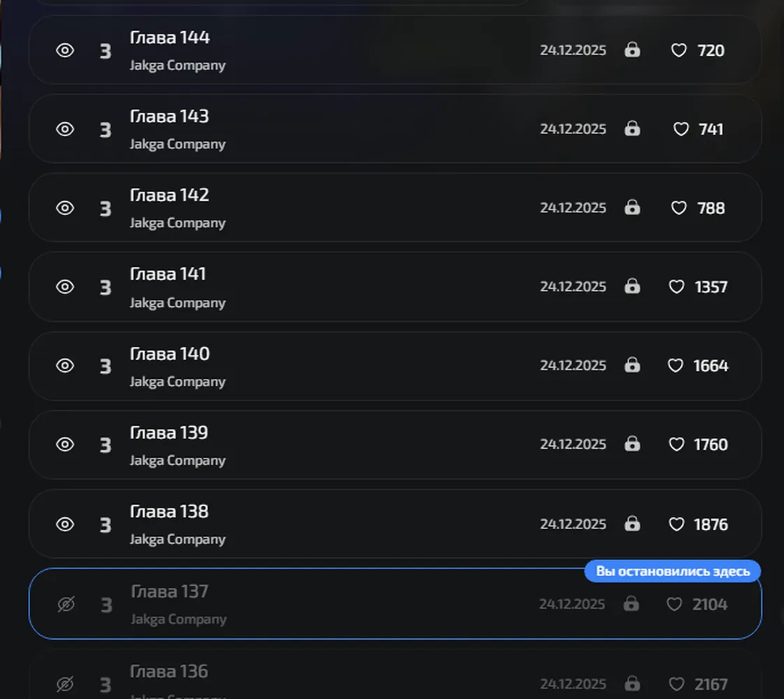Click Jakga Company under Глава 142
Viewport: 784px width, 699px height.
coord(177,223)
